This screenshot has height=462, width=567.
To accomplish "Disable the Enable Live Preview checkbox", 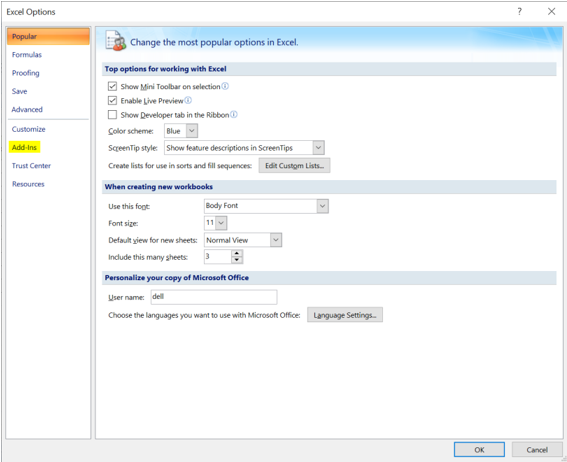I will [x=112, y=100].
